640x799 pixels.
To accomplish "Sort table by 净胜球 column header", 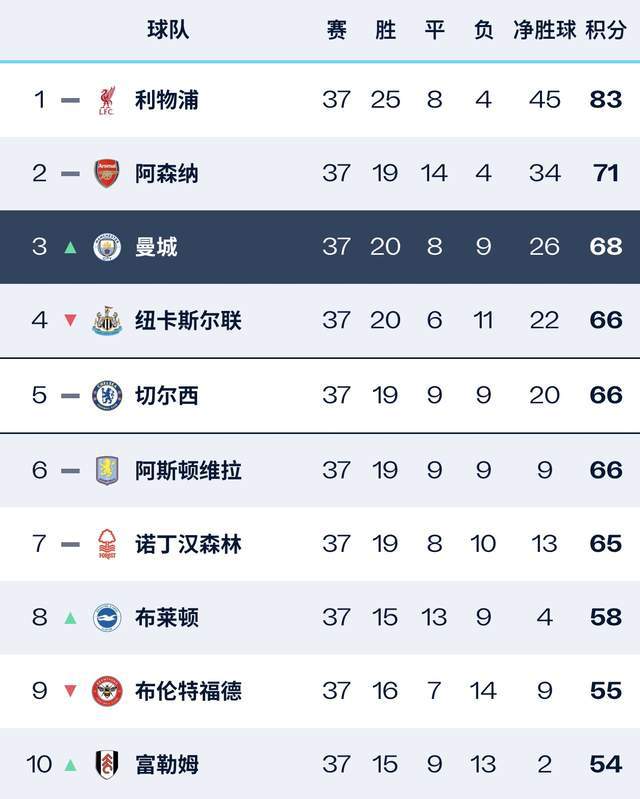I will click(545, 31).
